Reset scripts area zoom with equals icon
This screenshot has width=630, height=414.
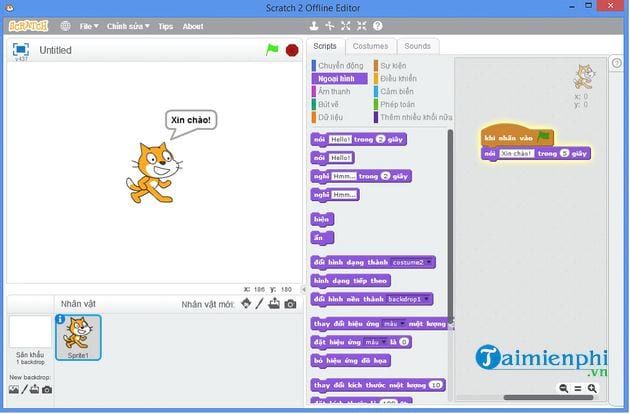578,388
